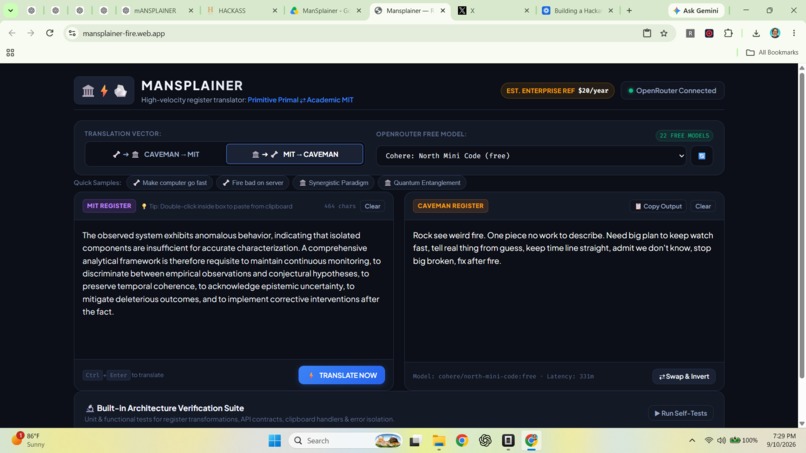Click TRANSLATE NOW button
The height and width of the screenshot is (453, 806).
pyautogui.click(x=342, y=375)
